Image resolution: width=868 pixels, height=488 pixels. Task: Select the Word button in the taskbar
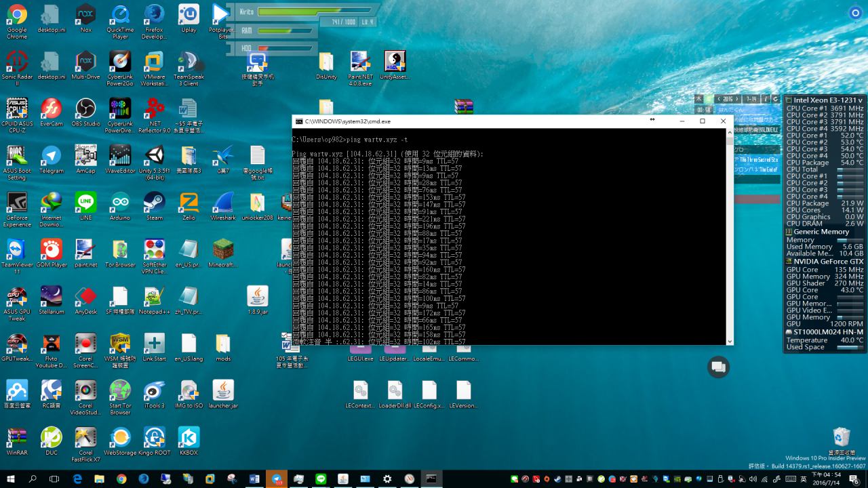pyautogui.click(x=255, y=479)
